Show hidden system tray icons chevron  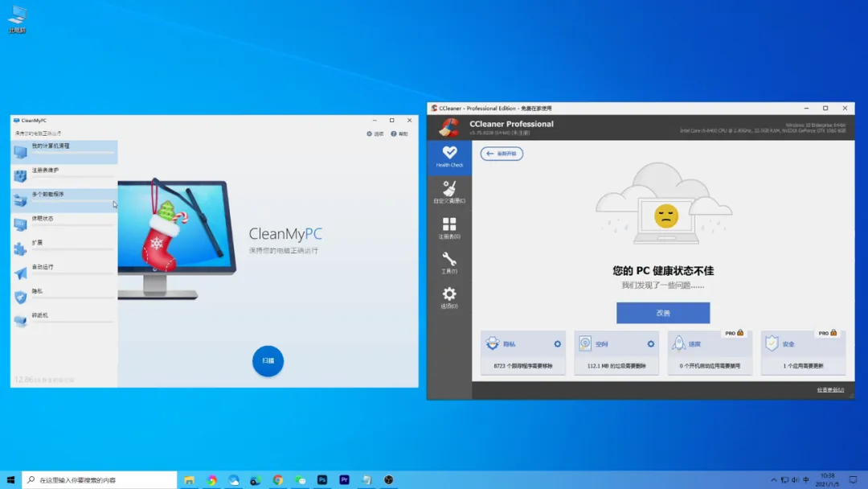tap(773, 479)
